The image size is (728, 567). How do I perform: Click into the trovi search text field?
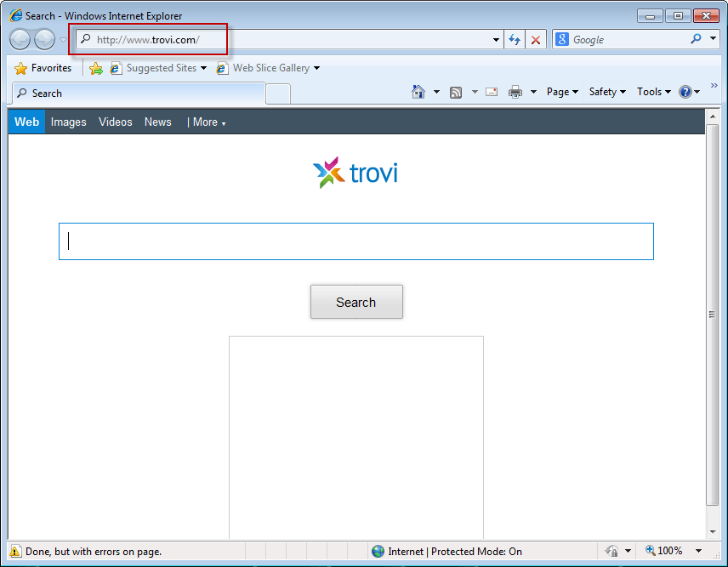[356, 241]
